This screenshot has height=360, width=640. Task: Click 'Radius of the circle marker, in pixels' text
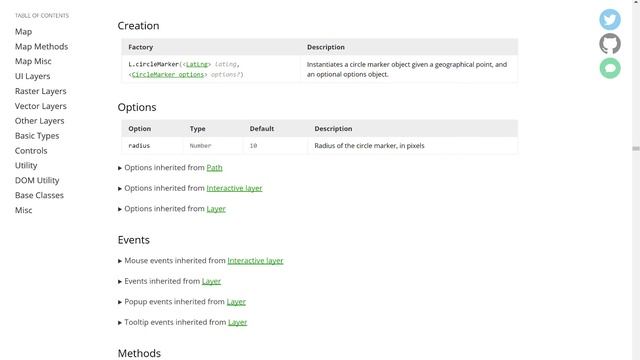tap(369, 146)
